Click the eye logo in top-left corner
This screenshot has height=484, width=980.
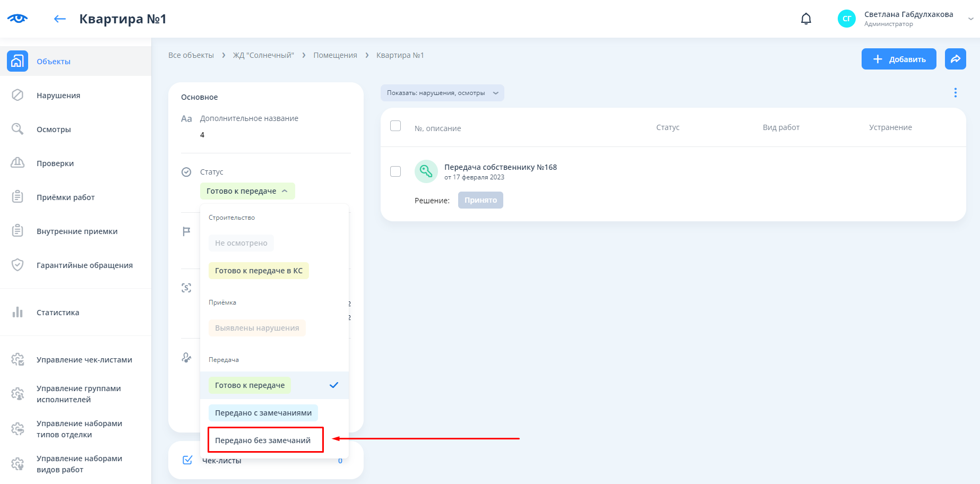(18, 19)
